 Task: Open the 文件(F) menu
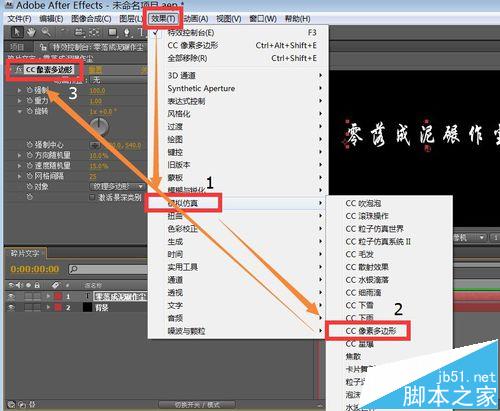tap(19, 19)
